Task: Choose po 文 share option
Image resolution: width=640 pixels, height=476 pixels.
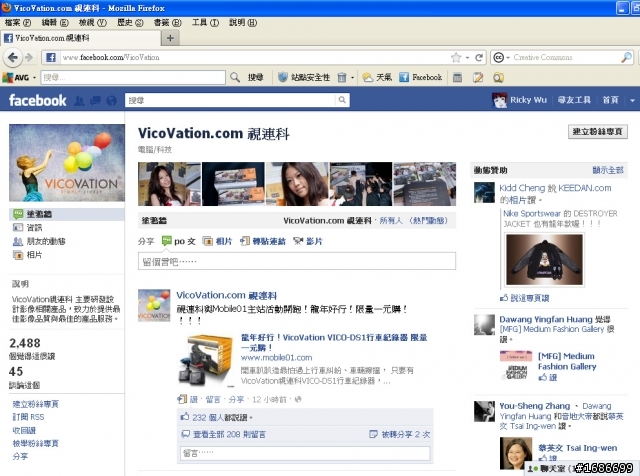Action: click(179, 241)
